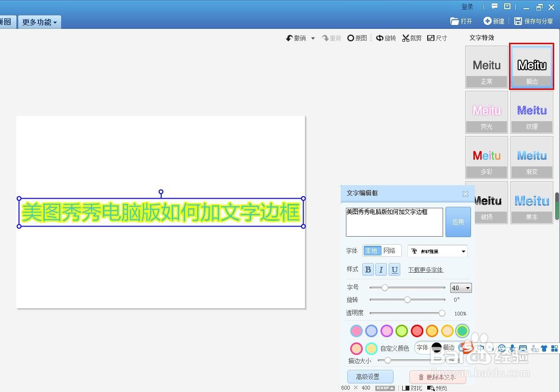Expand the 更多功能 menu
Viewport: 560px width, 392px height.
(39, 22)
